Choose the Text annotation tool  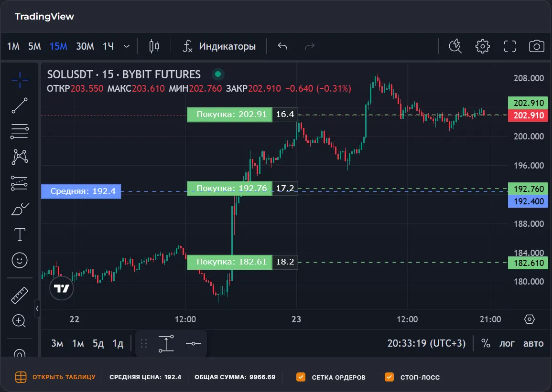pos(20,234)
